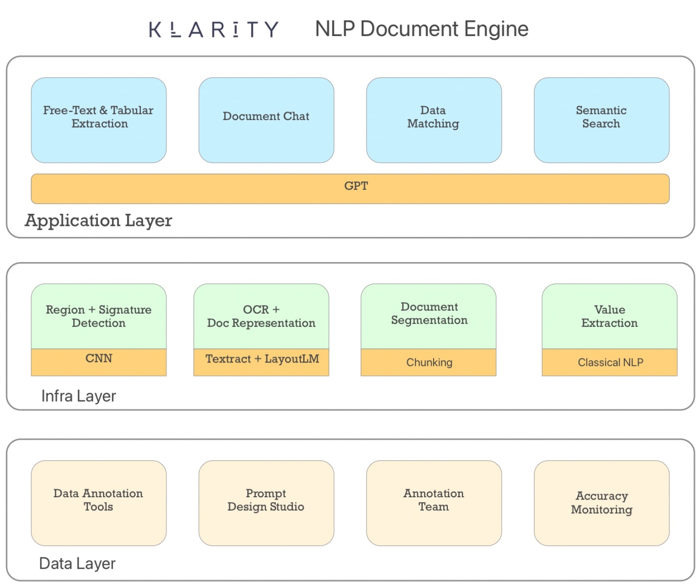Select the Textract + LayoutLM bar

pos(261,362)
